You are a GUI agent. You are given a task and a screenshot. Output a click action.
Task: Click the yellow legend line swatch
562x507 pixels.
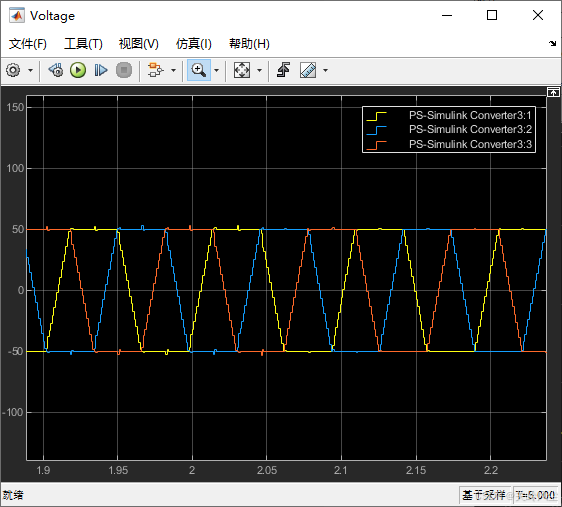click(x=376, y=116)
